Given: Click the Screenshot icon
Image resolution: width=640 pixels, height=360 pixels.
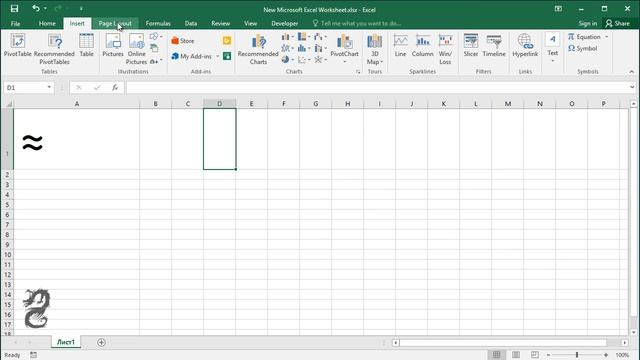Looking at the screenshot, I should [x=156, y=61].
